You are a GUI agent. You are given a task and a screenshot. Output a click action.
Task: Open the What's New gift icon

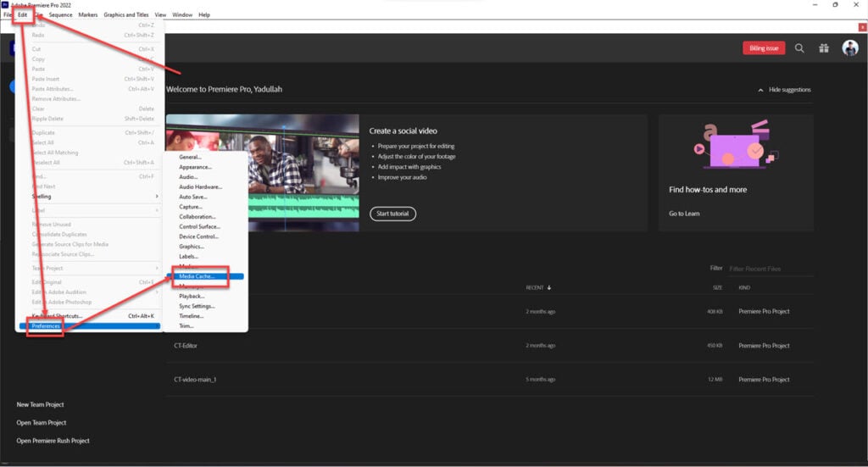tap(824, 48)
